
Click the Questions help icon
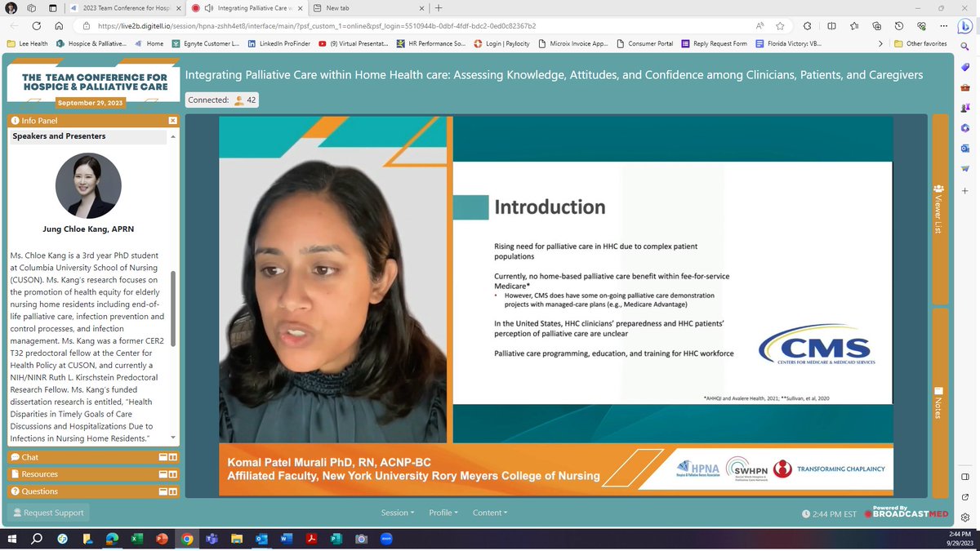coord(16,491)
